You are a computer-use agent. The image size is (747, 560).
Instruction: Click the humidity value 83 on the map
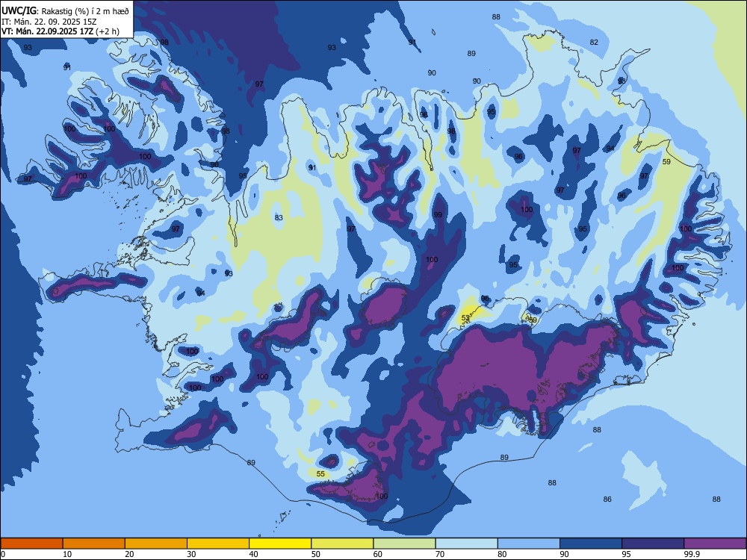click(279, 217)
